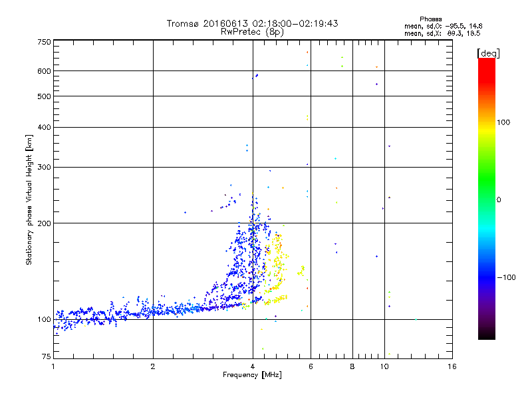Click the y-axis label "Stationary phase Virtual Height [km]"

tap(29, 200)
